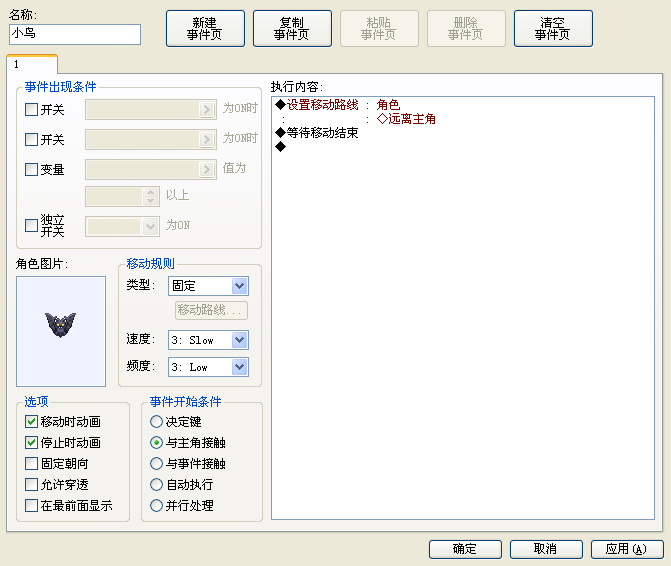
Task: Open the second switch selector arrow
Action: tap(207, 139)
